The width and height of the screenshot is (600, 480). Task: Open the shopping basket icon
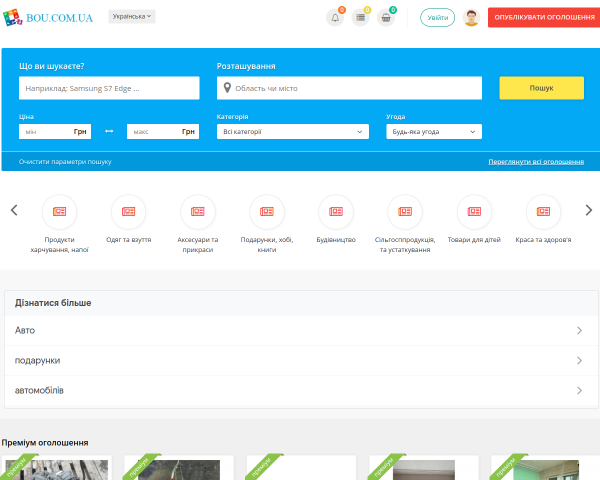[386, 18]
